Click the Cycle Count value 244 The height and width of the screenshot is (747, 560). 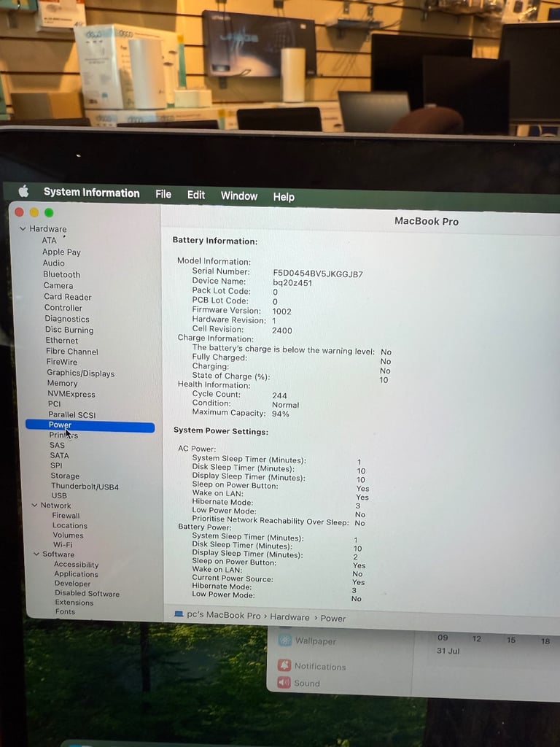tap(279, 395)
